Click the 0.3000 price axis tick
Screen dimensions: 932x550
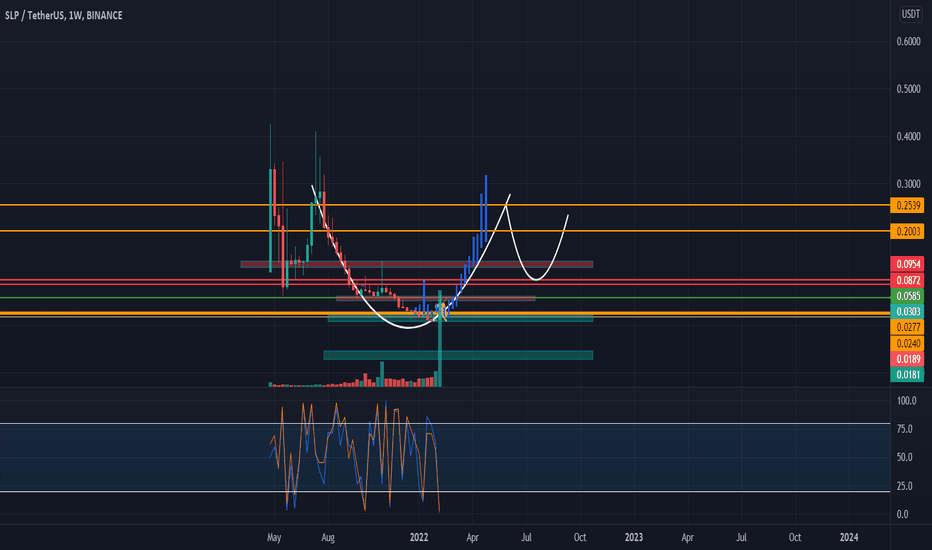pos(908,184)
